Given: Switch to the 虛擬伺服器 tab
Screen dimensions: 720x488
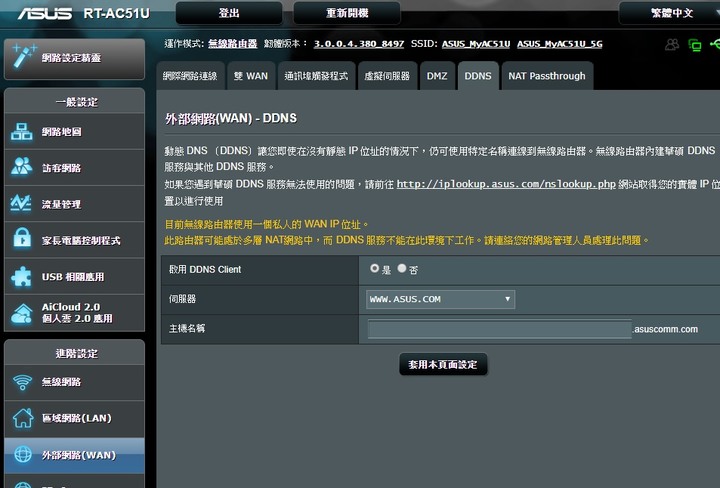Looking at the screenshot, I should pos(387,76).
